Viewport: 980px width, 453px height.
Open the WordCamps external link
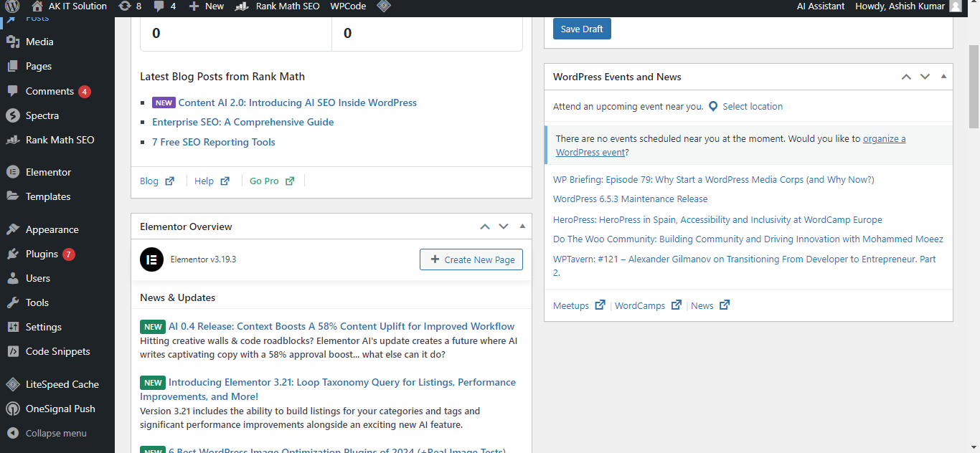pos(648,305)
